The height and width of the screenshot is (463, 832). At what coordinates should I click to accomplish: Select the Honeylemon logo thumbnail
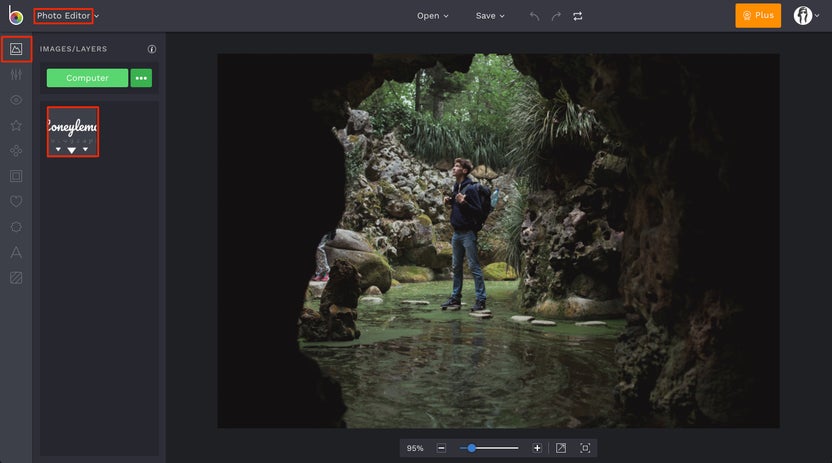tap(72, 132)
